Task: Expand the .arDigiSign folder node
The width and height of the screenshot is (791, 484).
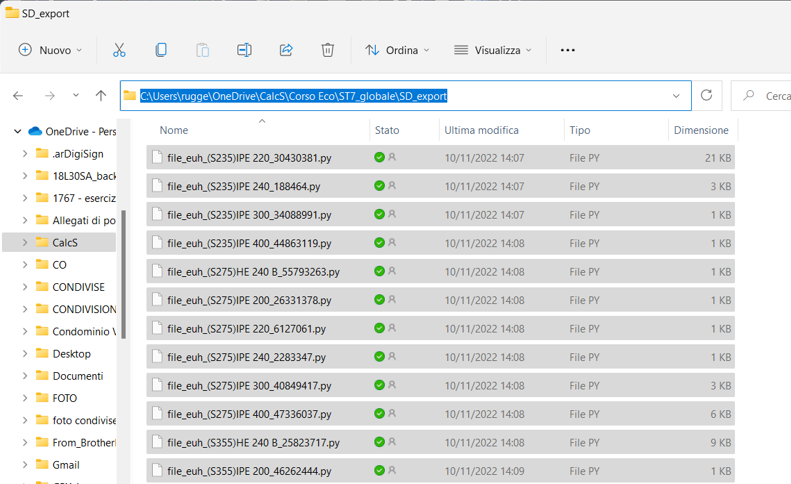Action: [x=25, y=153]
